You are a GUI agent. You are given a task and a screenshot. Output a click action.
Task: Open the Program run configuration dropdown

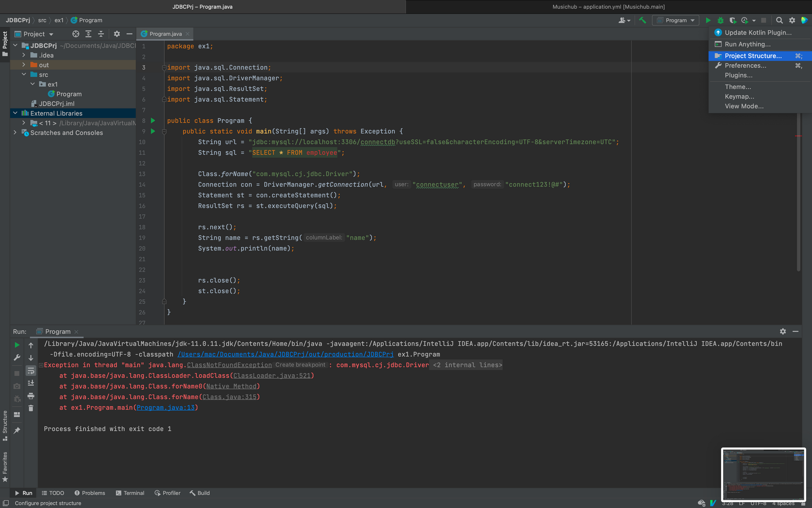point(676,20)
